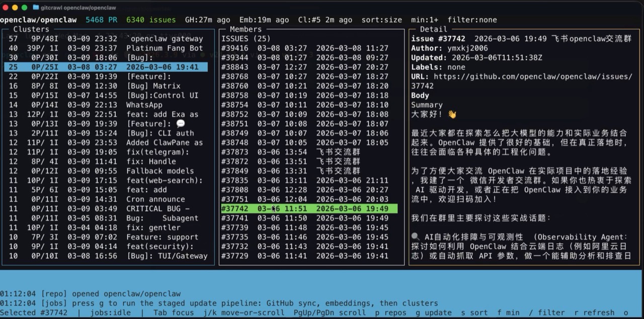Select the 'feat(web-search):' cluster row

[x=106, y=180]
